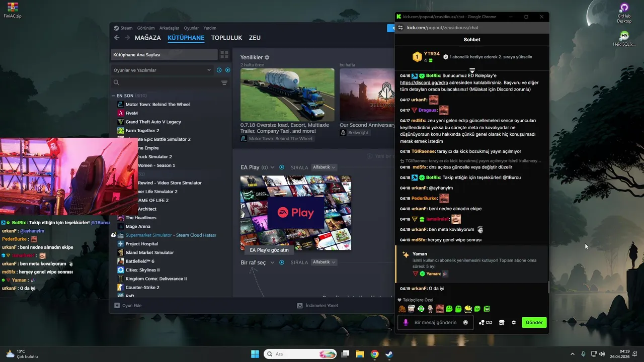
Task: Open the Bir raf seç shelf Alfabetik sort dropdown
Action: [324, 262]
